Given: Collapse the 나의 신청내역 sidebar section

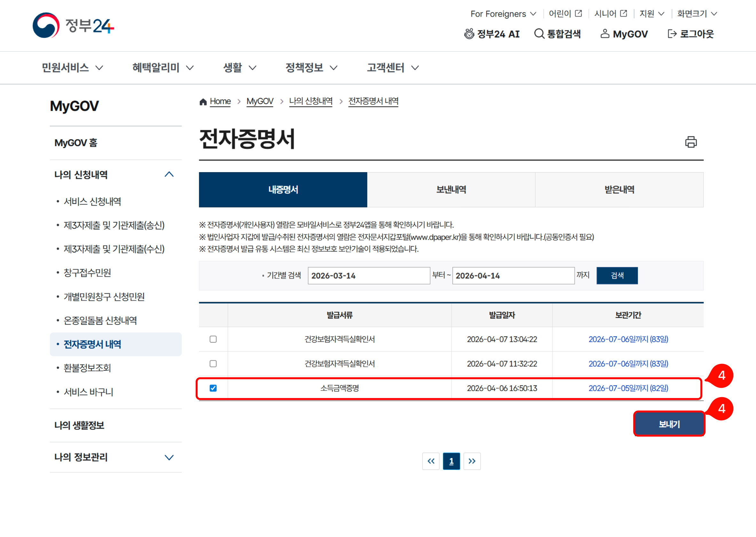Looking at the screenshot, I should (170, 174).
